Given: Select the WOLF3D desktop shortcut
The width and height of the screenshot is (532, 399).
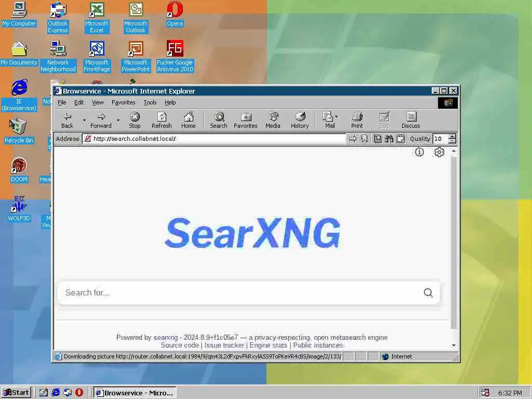Looking at the screenshot, I should (x=19, y=209).
